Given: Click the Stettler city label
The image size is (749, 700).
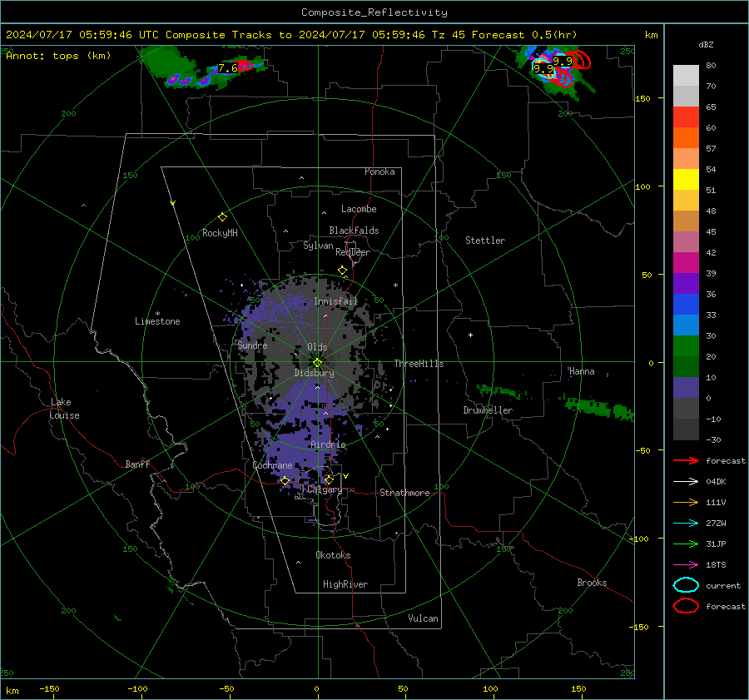Looking at the screenshot, I should (485, 241).
